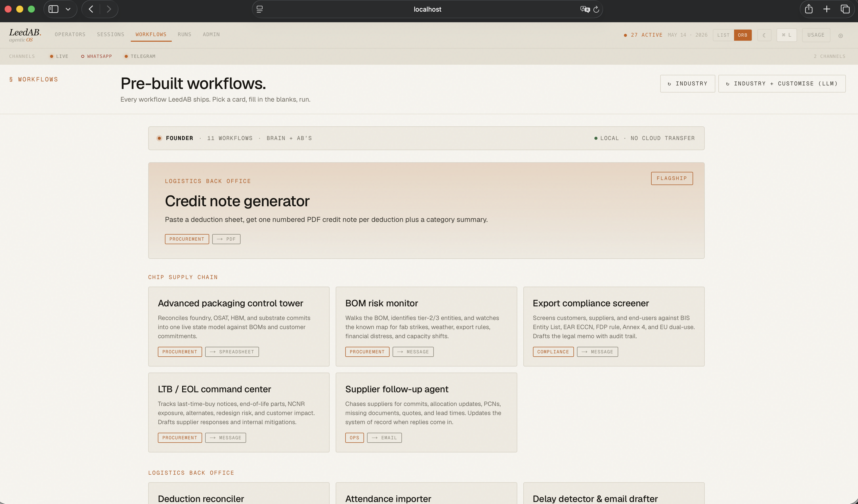Switch view mode to List
This screenshot has height=504, width=858.
click(723, 35)
